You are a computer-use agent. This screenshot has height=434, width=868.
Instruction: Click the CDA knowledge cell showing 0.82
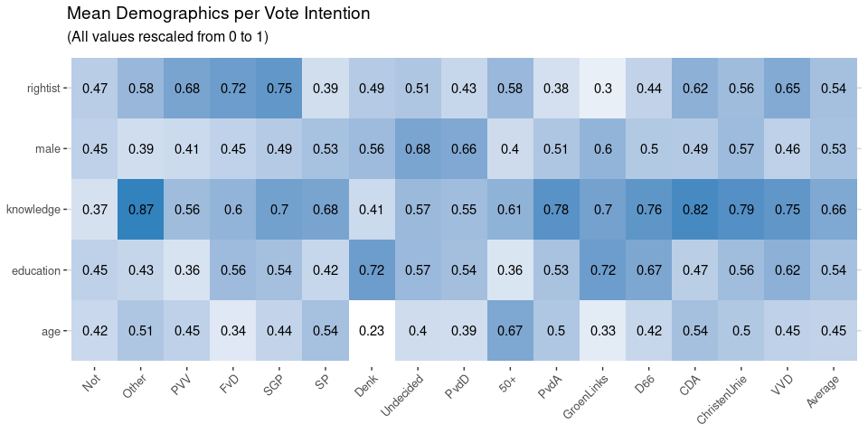pos(694,209)
